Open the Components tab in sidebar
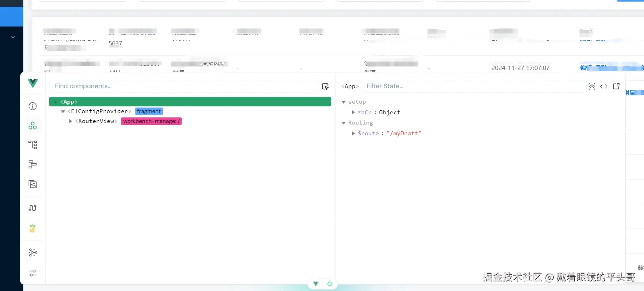 [33, 126]
